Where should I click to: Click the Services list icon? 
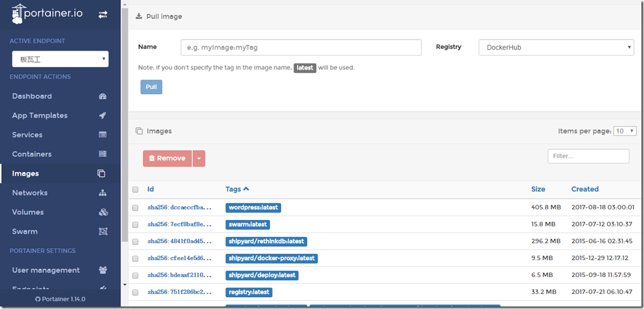tap(103, 135)
